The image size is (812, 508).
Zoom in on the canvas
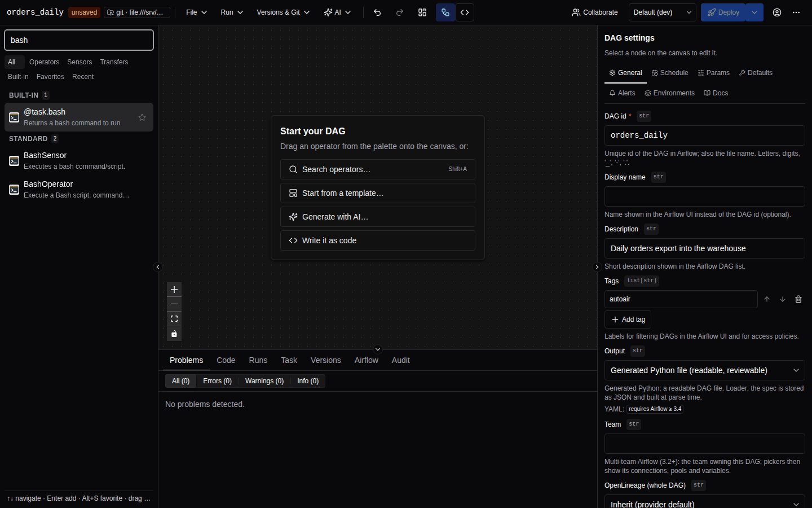tap(174, 290)
